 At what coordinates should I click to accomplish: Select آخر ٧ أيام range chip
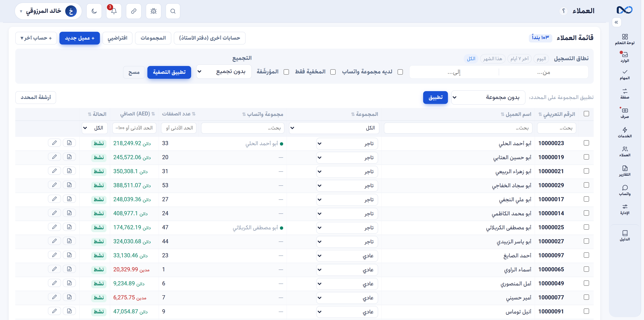pos(520,59)
